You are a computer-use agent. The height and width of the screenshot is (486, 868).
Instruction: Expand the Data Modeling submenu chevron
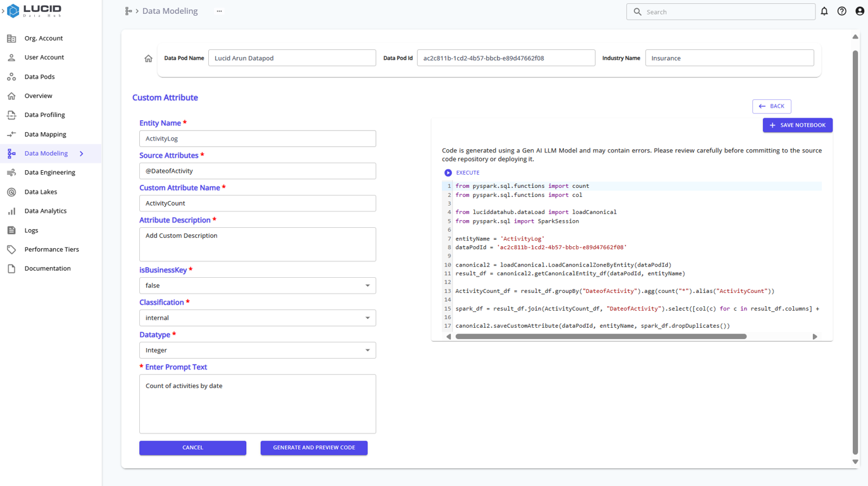82,154
